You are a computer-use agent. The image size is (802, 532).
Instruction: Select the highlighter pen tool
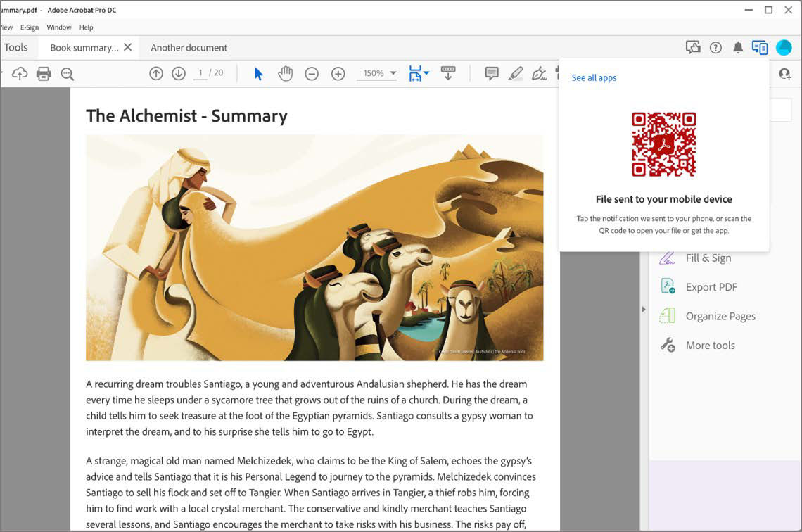pos(516,74)
